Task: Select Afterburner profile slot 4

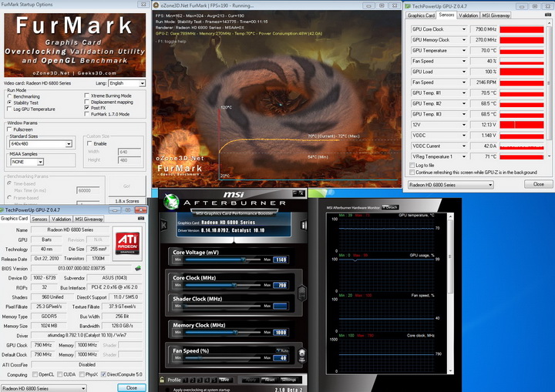Action: (207, 380)
